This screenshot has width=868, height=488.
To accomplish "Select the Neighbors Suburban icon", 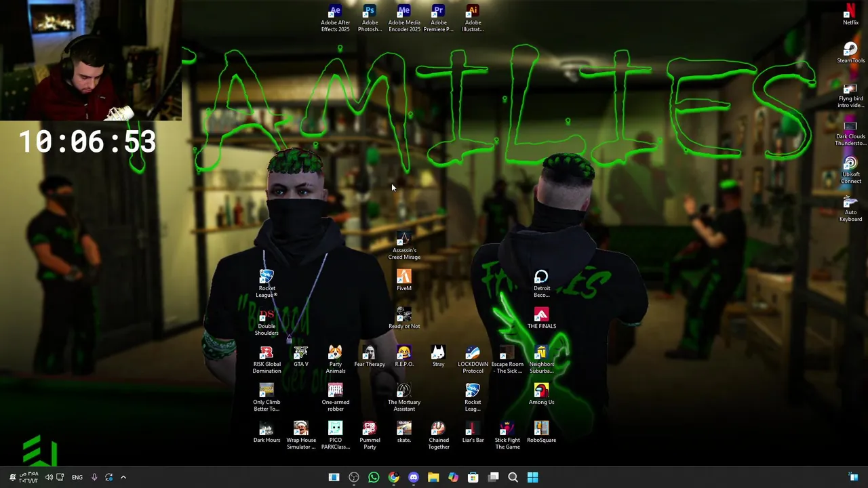I will [541, 360].
